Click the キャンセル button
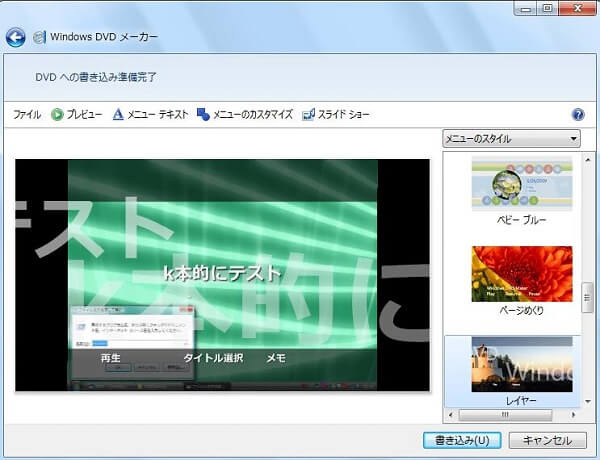This screenshot has height=460, width=600. [548, 440]
